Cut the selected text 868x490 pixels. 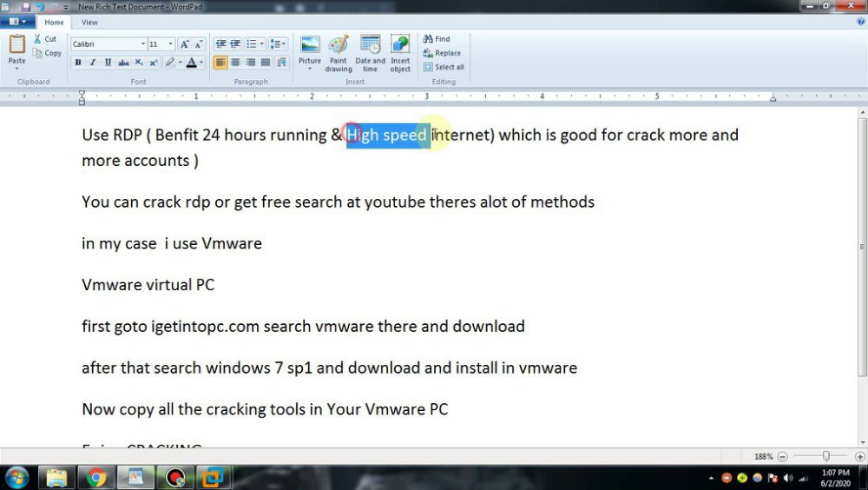(x=45, y=39)
